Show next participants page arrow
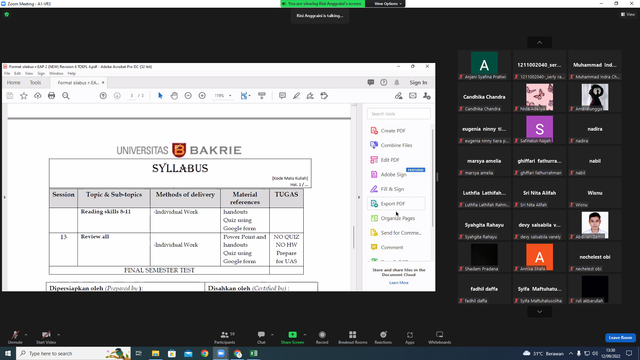640x360 pixels. coord(540,311)
